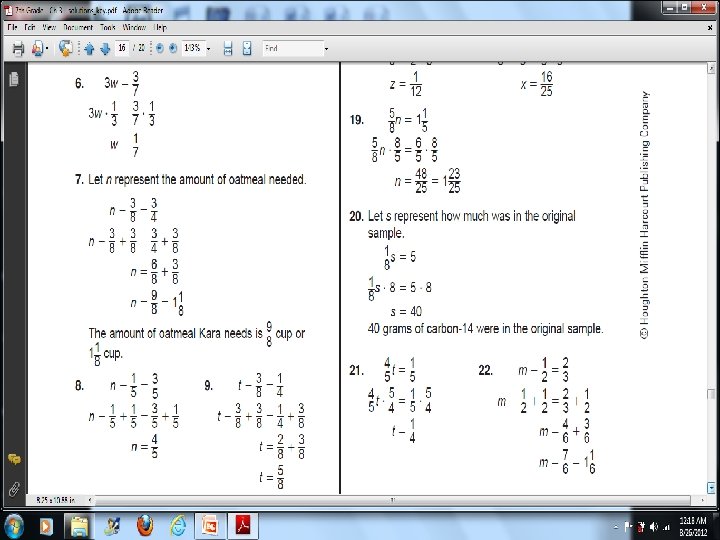Click the globe export/convert icon
This screenshot has height=540, width=720.
point(66,48)
